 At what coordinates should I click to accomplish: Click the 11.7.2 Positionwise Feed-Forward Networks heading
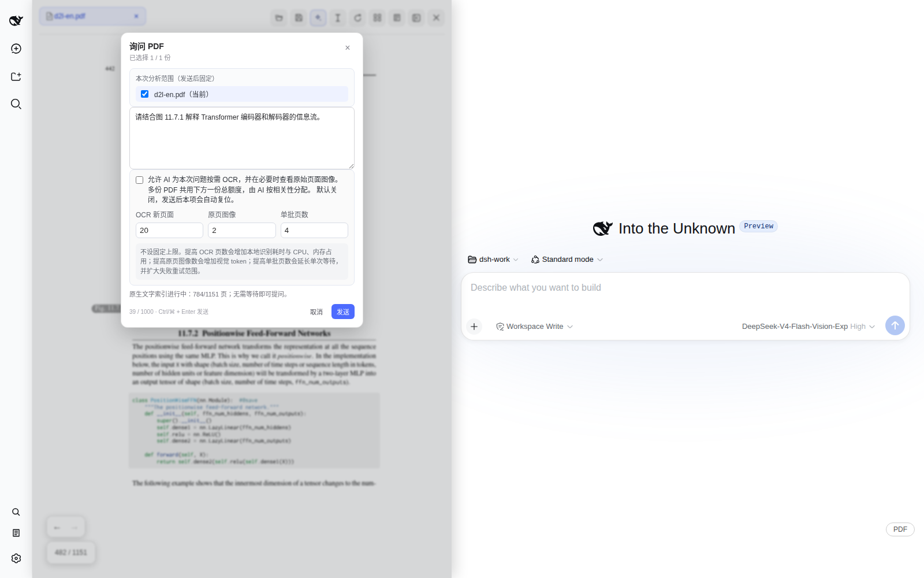tap(254, 334)
